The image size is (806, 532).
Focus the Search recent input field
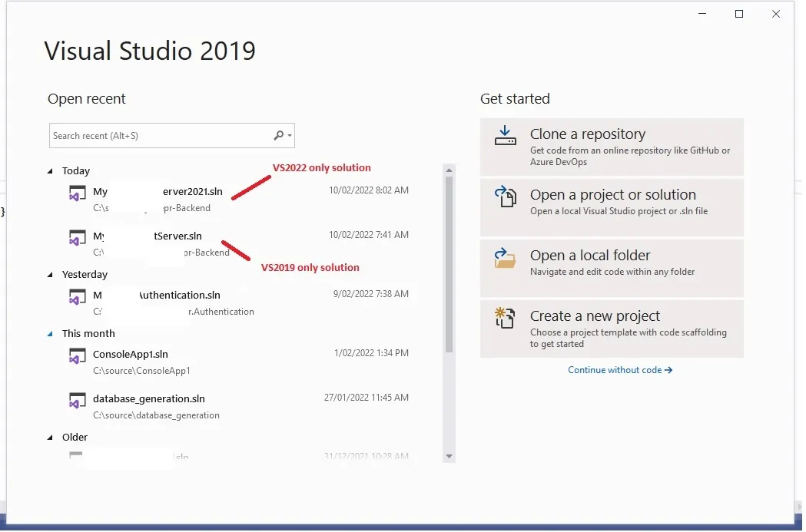click(162, 136)
